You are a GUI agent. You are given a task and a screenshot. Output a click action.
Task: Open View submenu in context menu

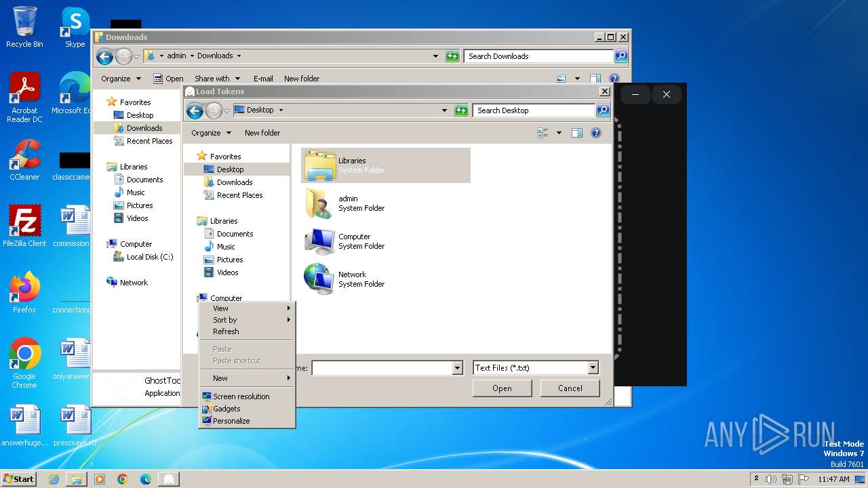click(247, 308)
